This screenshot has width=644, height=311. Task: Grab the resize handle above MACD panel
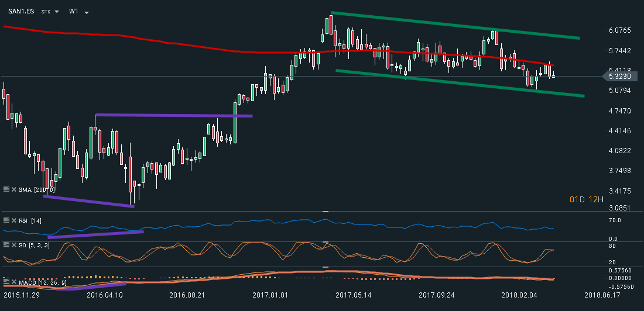coord(326,267)
